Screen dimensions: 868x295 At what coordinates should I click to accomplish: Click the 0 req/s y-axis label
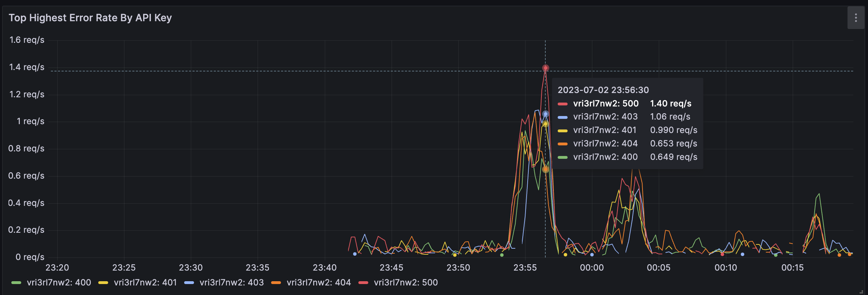30,257
